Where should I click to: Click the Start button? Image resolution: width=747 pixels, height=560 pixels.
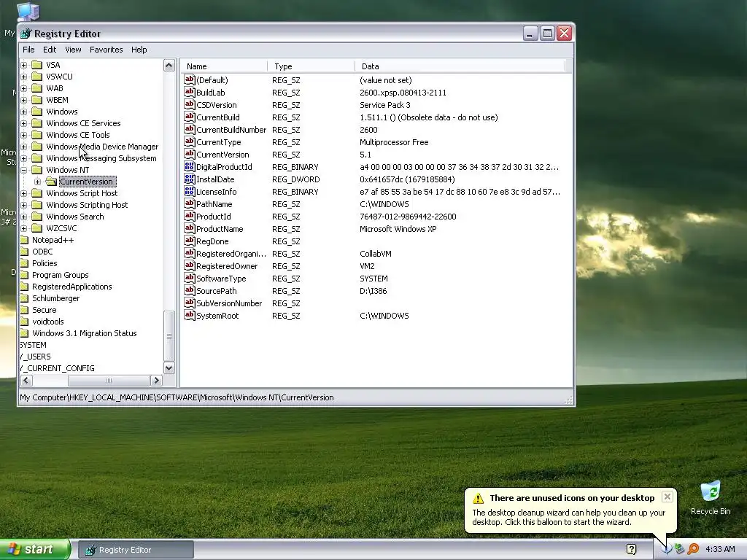35,550
